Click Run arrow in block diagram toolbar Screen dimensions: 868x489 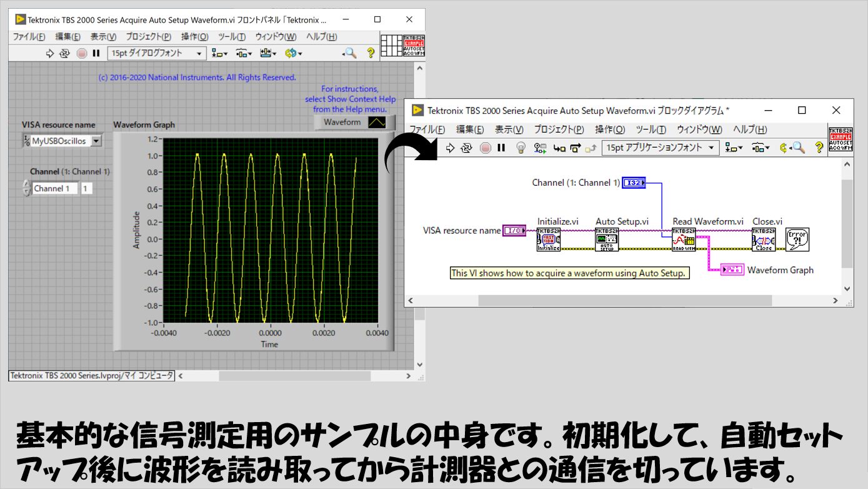(x=451, y=148)
